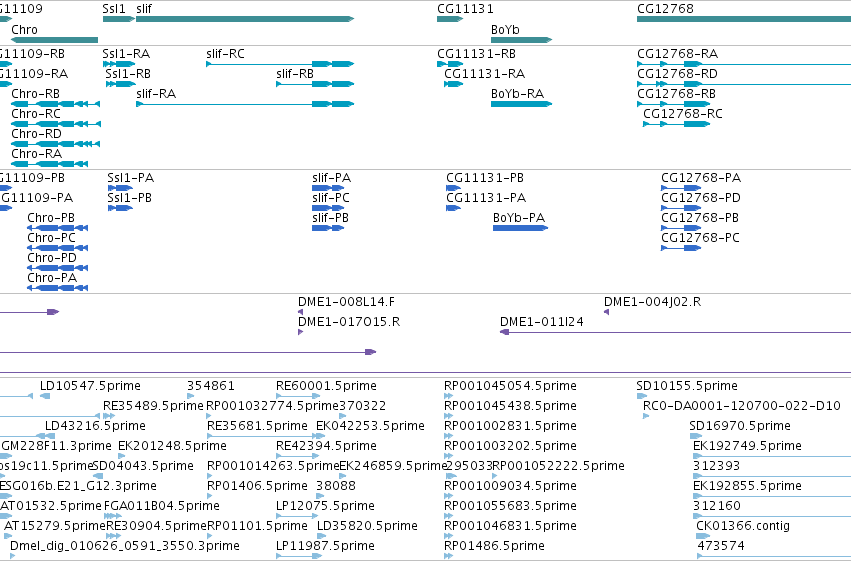Select protein slif-PB label
Viewport: 851px width, 561px height.
331,218
